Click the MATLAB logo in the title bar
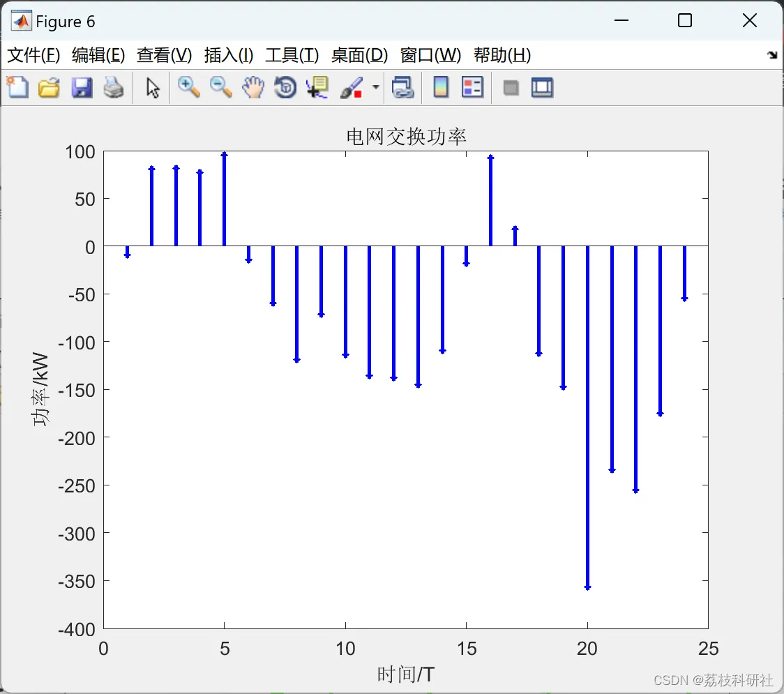Screen dimensions: 784x694 tap(22, 21)
